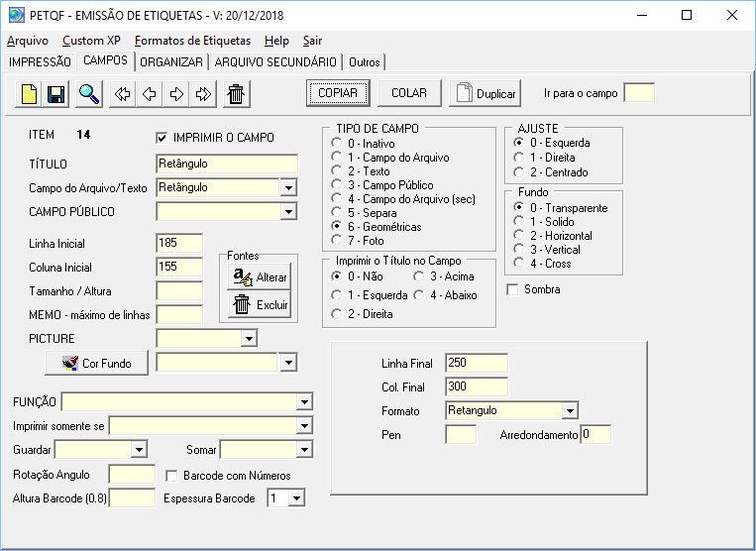Click the Arredondamento field
The image size is (756, 551).
coord(595,434)
